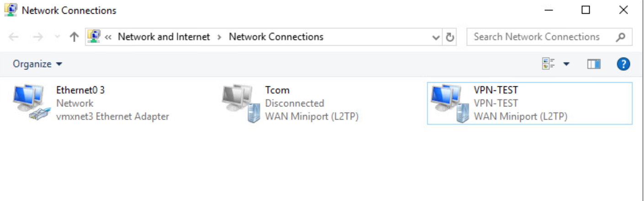Image resolution: width=644 pixels, height=201 pixels.
Task: Refresh the Network Connections list
Action: coord(450,37)
